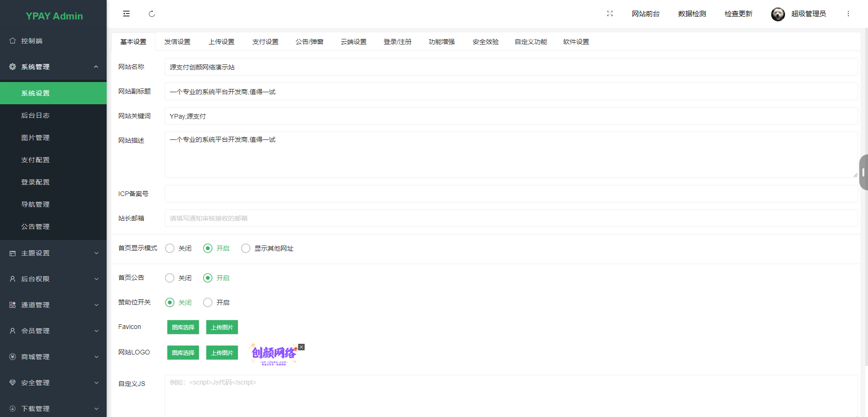
Task: Click the 创颜网络 logo thumbnail
Action: pyautogui.click(x=274, y=355)
